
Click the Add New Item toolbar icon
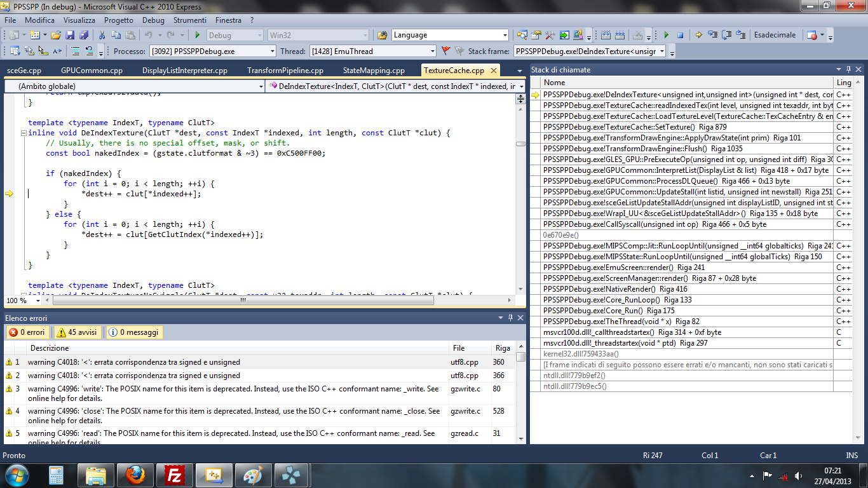coord(35,35)
